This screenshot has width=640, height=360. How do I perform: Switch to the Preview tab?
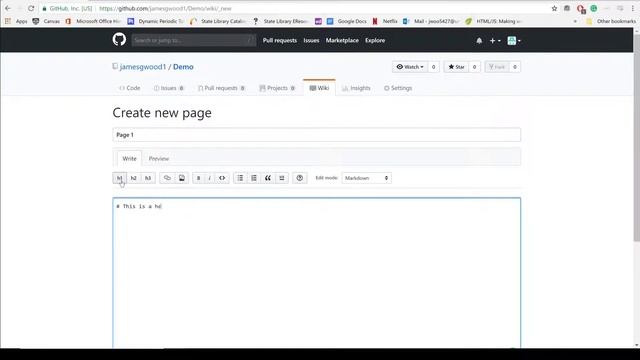tap(159, 158)
